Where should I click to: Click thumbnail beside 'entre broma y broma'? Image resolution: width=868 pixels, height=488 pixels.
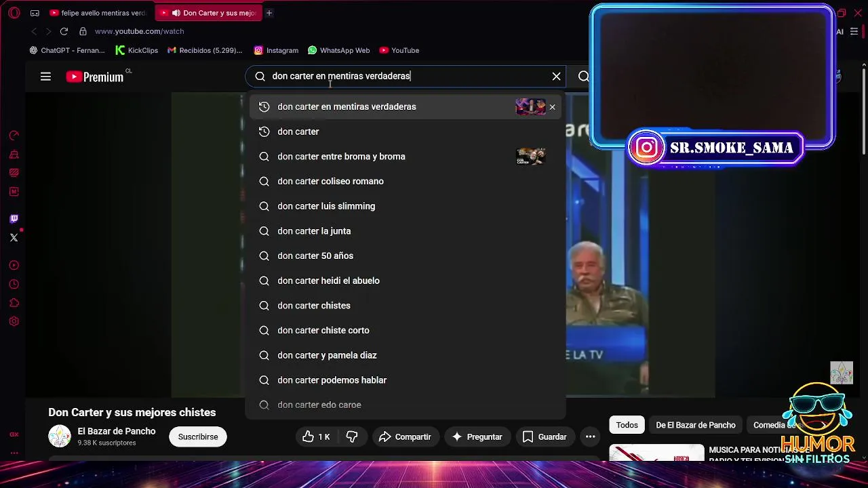coord(530,157)
